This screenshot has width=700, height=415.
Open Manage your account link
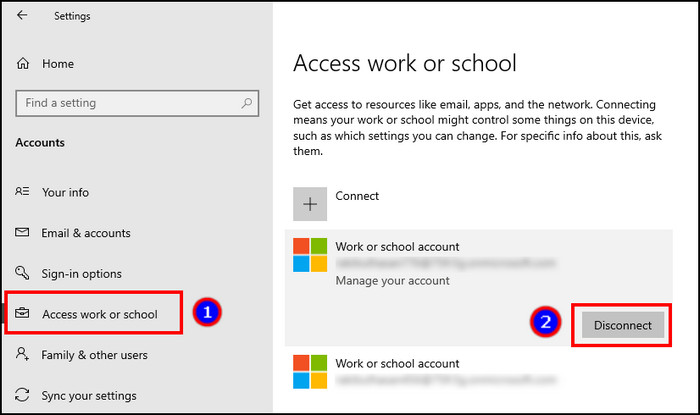pos(392,281)
